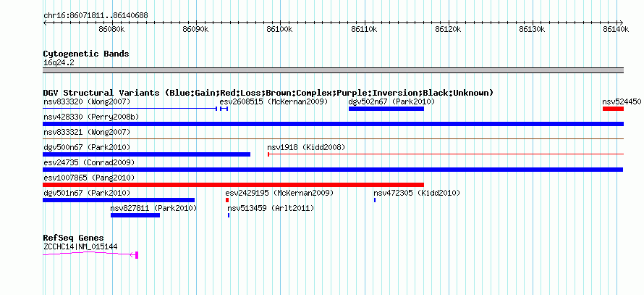
Task: Click the dgv502n67 (Park2010) text label
Action: [391, 101]
